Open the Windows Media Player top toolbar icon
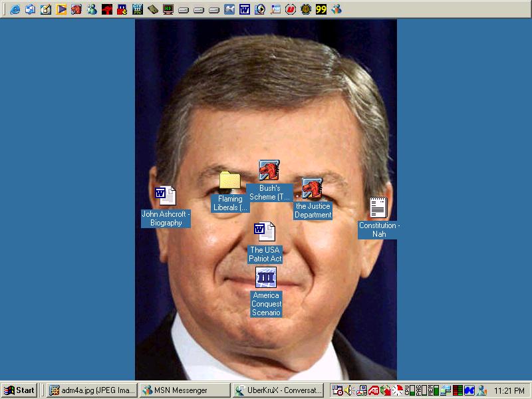Screen dimensions: 532x399 pyautogui.click(x=61, y=9)
